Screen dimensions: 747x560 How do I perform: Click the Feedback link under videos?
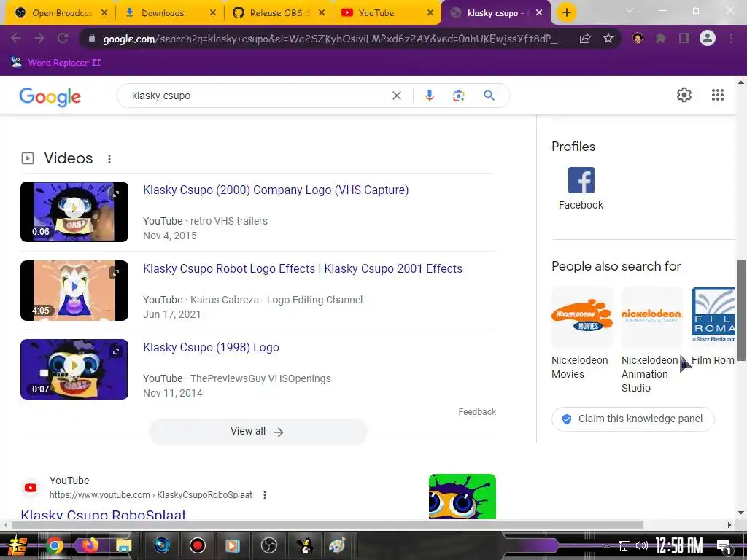(x=477, y=411)
